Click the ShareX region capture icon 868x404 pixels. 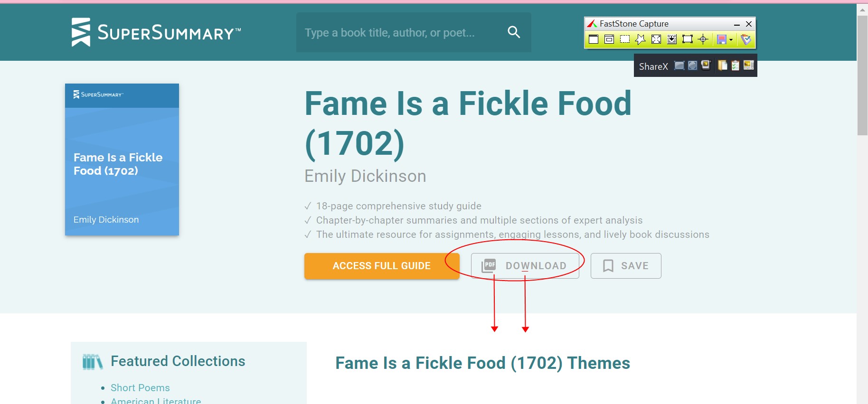(679, 66)
